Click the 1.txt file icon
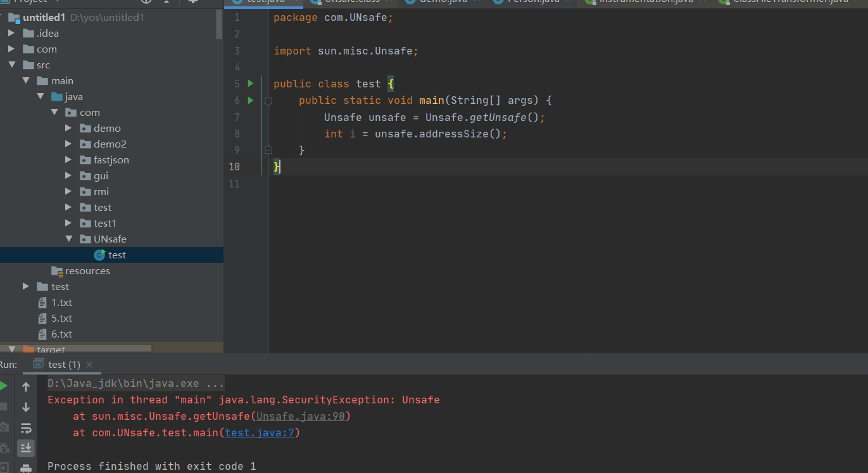Image resolution: width=868 pixels, height=473 pixels. 43,303
